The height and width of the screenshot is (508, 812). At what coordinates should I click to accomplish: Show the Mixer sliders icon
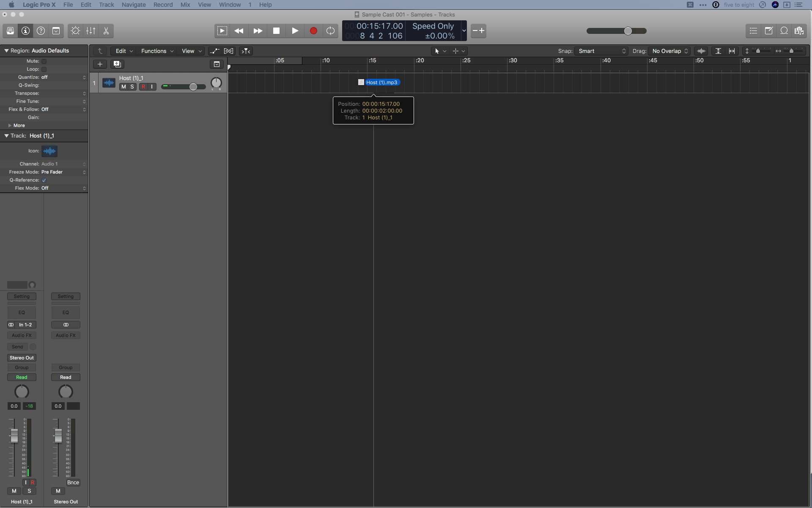91,31
